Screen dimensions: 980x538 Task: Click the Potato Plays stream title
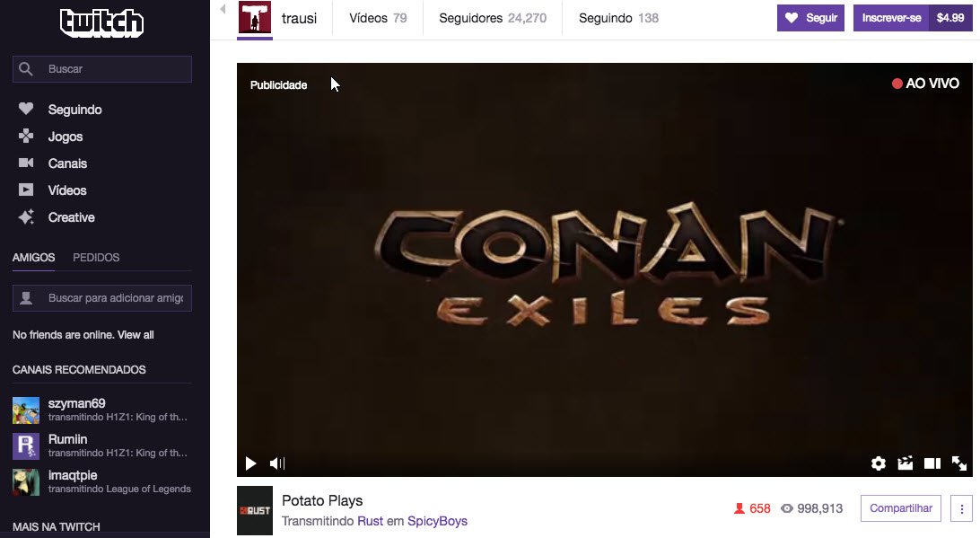pos(322,500)
